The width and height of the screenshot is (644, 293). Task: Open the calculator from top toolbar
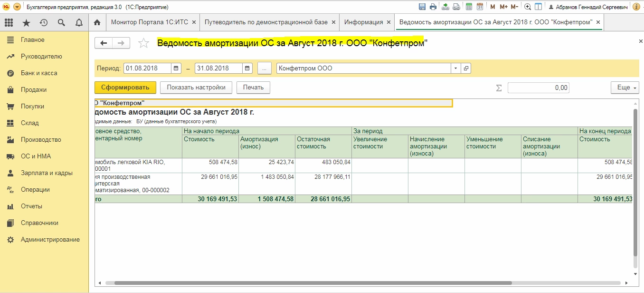469,7
